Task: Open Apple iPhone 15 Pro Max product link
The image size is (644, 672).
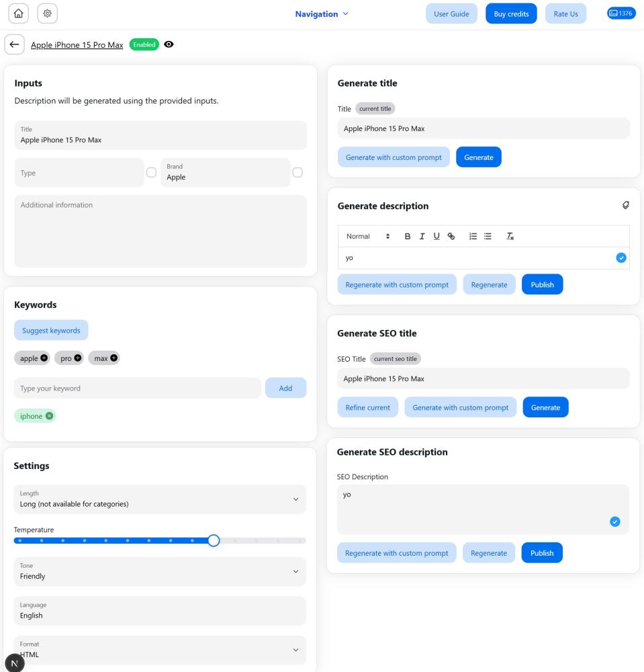Action: pos(77,44)
